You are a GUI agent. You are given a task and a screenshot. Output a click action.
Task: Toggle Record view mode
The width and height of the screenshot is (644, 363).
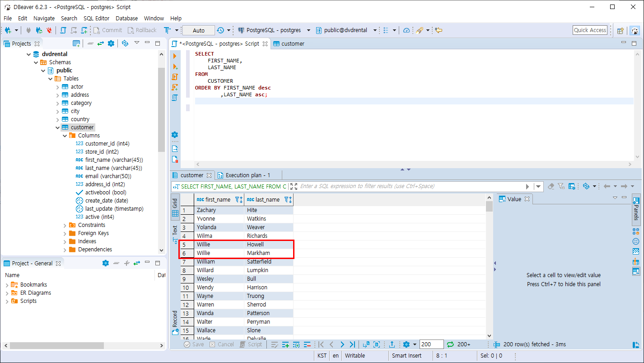click(175, 323)
